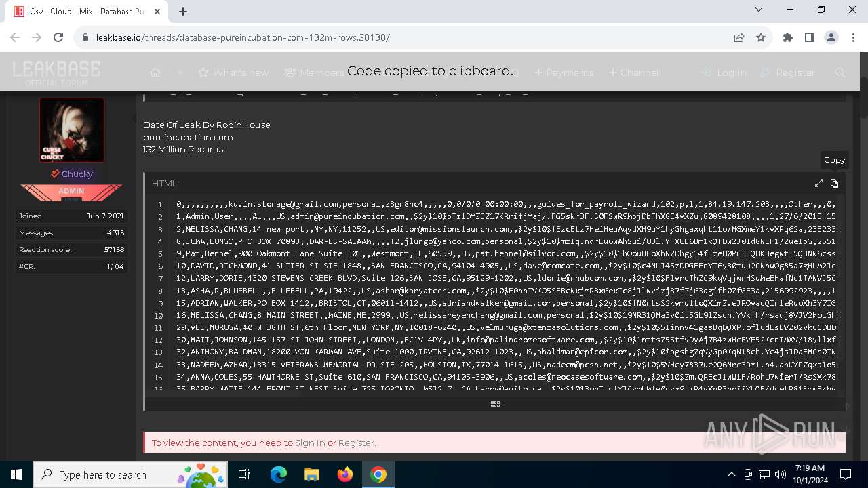Click Chrome icon on taskbar
Viewport: 868px width, 488px height.
pyautogui.click(x=378, y=474)
